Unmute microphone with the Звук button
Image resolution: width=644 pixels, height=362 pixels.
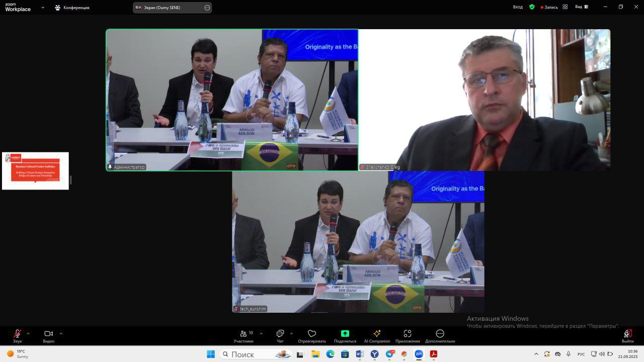(x=17, y=334)
